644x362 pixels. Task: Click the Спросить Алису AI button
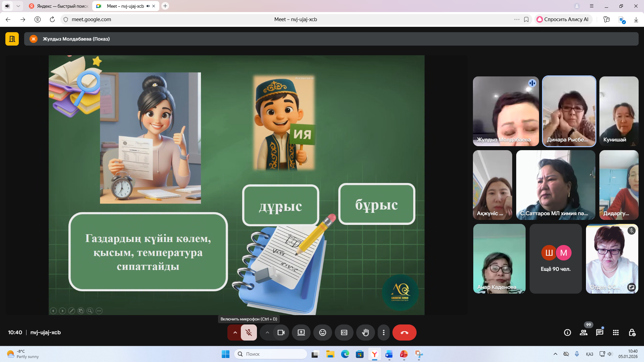pyautogui.click(x=562, y=19)
